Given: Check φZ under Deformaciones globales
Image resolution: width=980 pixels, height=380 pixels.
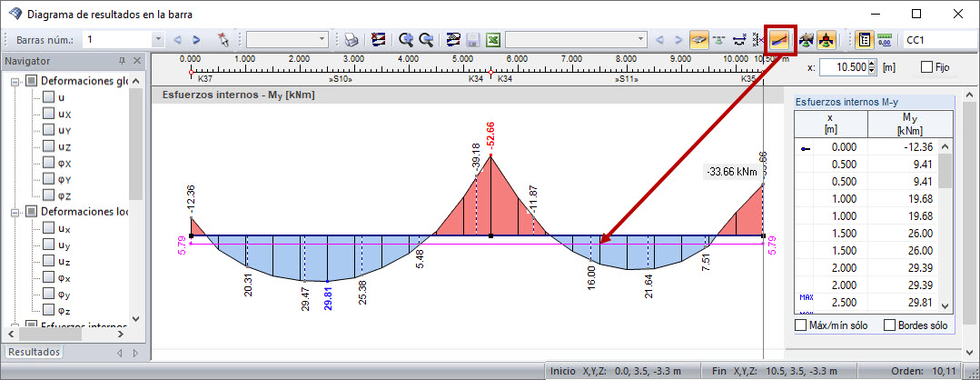Looking at the screenshot, I should click(x=48, y=195).
